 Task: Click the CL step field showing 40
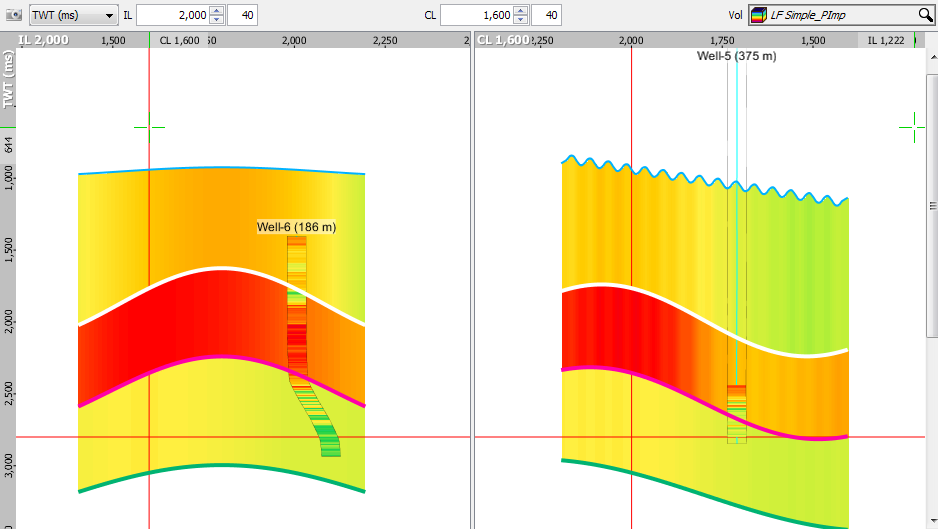[546, 15]
